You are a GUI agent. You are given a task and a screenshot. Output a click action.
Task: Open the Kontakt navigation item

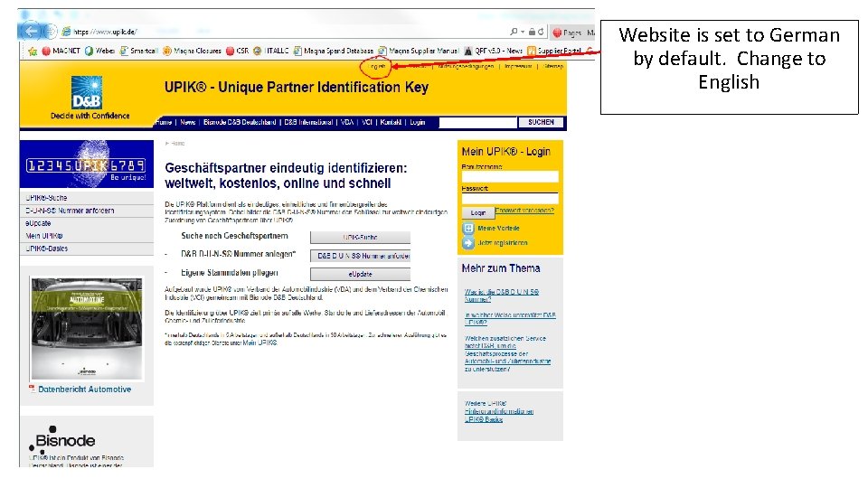391,122
